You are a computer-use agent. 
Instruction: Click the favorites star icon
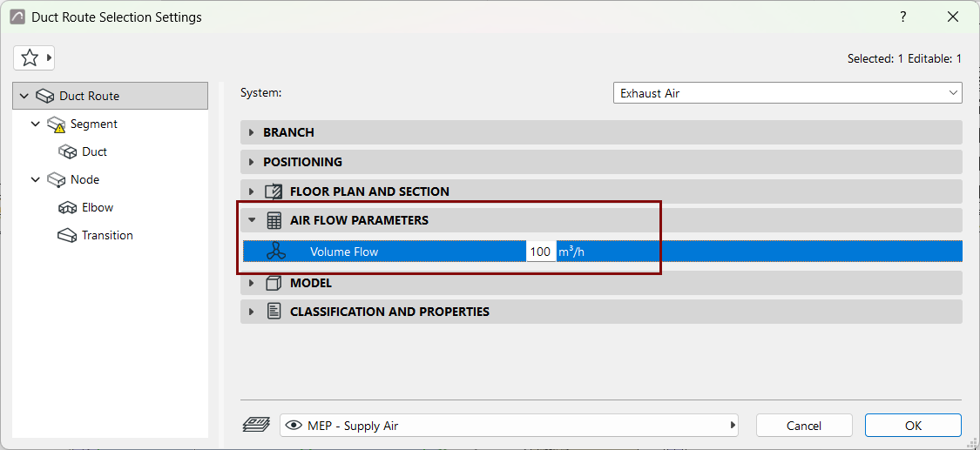tap(30, 58)
